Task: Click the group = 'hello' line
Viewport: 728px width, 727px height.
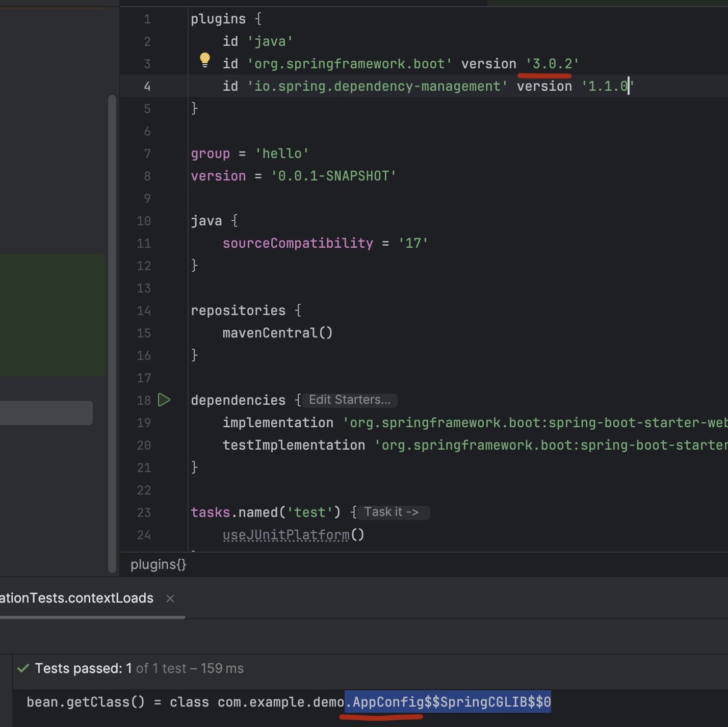Action: (250, 153)
